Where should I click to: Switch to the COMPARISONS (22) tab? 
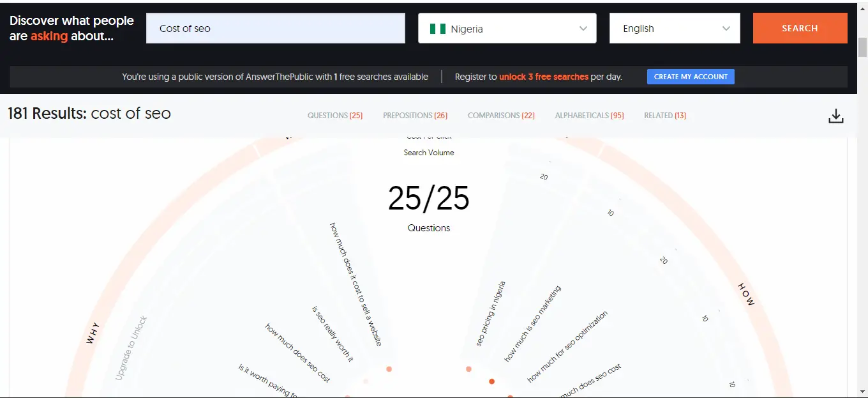click(x=501, y=116)
